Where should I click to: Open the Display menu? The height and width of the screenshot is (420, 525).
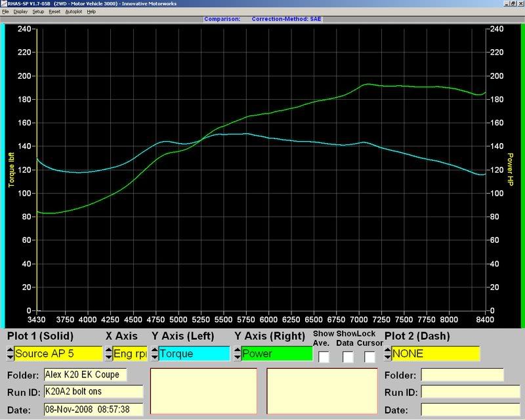click(20, 12)
